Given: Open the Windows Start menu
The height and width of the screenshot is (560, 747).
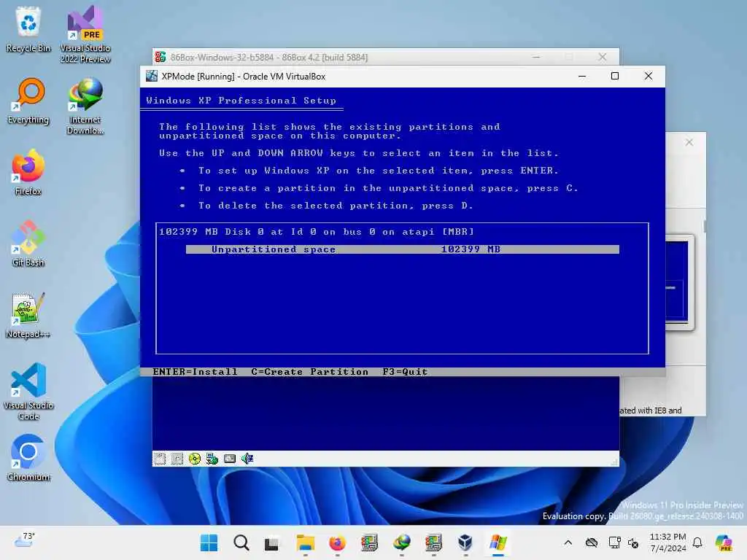Looking at the screenshot, I should (209, 542).
